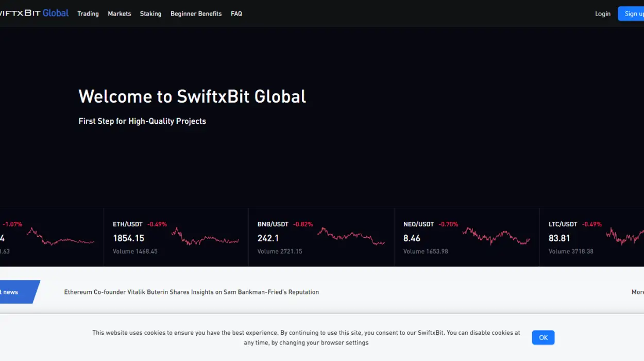Click the Welcome to SwiftxBit Global heading
Image resolution: width=644 pixels, height=361 pixels.
click(x=192, y=96)
